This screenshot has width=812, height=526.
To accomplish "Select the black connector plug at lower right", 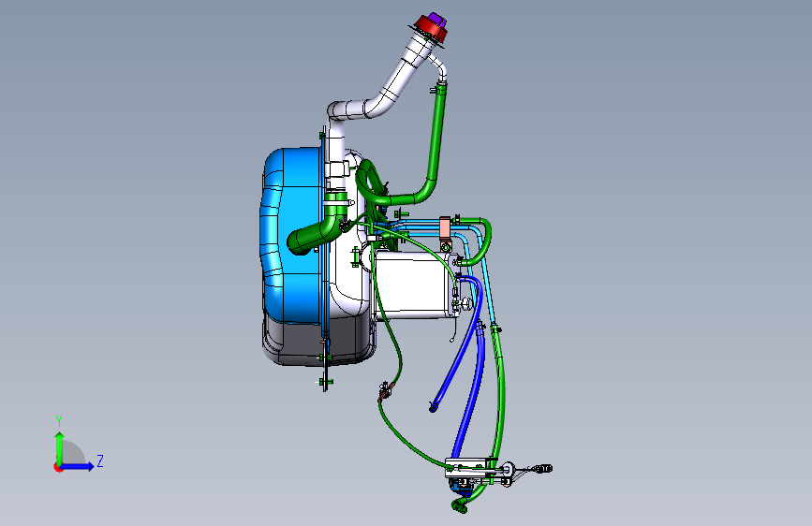I will click(x=545, y=469).
